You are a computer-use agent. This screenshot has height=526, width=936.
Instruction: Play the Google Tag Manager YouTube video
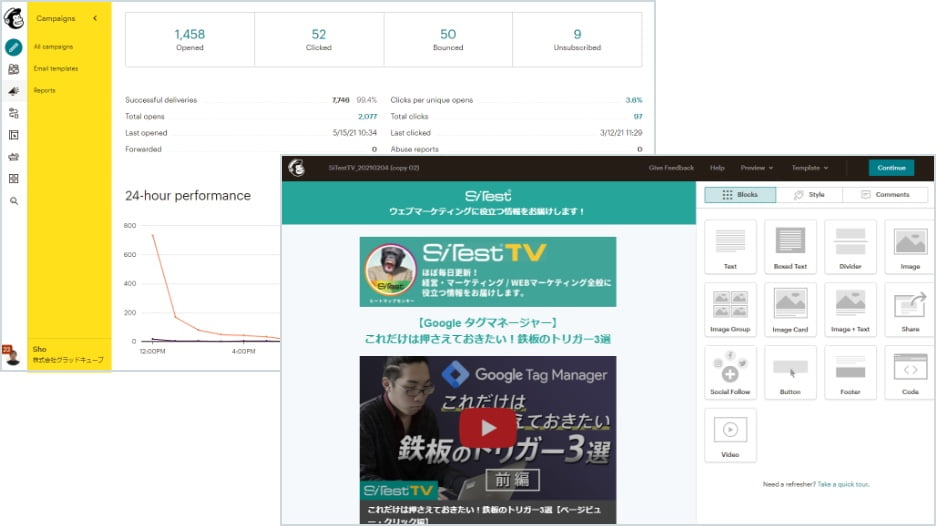pyautogui.click(x=488, y=427)
